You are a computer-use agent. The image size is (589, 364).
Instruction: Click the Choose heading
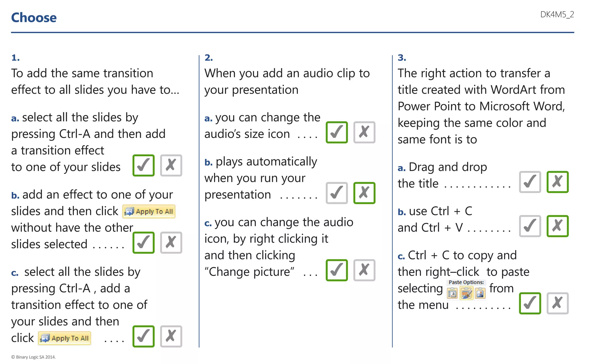(x=34, y=18)
